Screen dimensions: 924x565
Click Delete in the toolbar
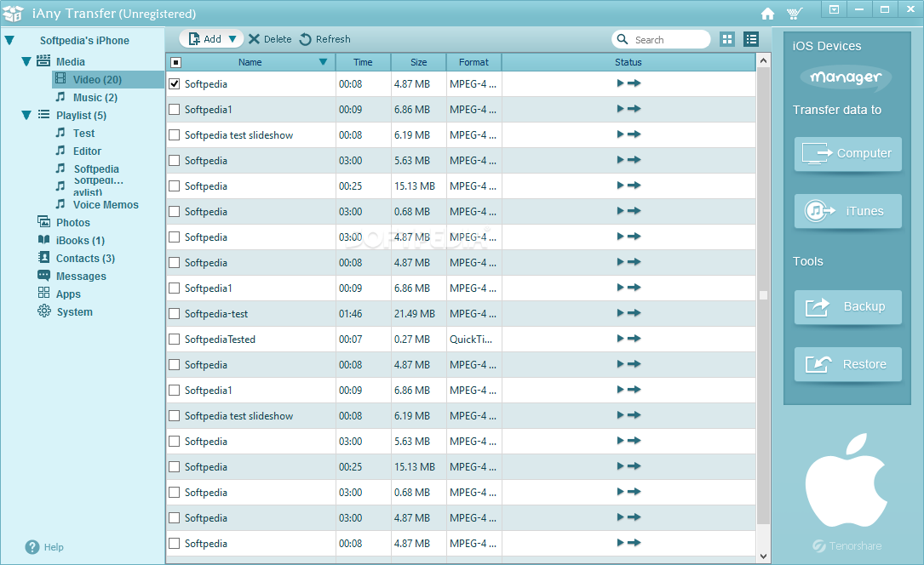[270, 39]
